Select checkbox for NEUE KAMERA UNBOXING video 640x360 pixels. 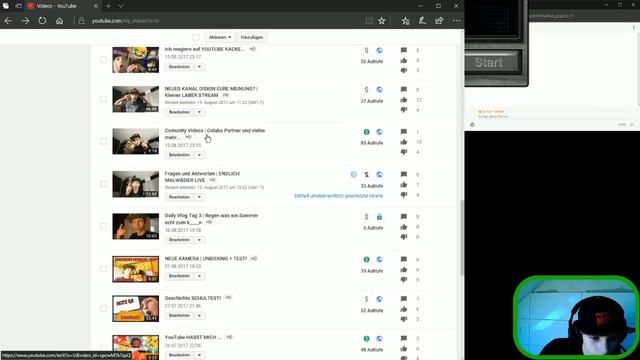pyautogui.click(x=103, y=269)
